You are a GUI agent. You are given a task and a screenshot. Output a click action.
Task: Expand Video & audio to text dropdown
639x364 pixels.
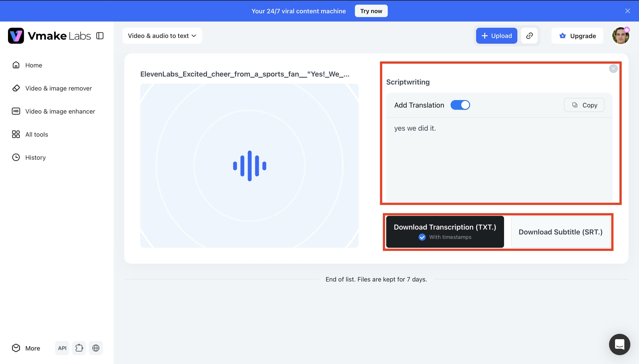tap(162, 36)
